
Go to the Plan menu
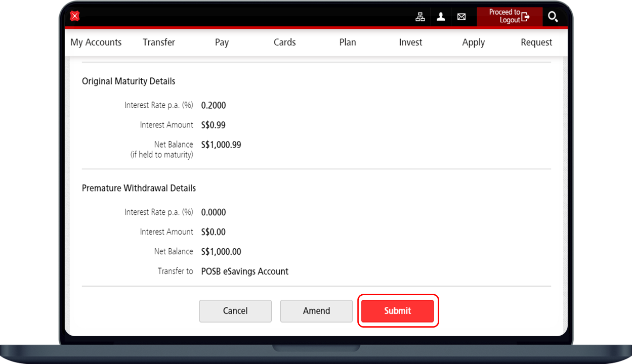(348, 42)
